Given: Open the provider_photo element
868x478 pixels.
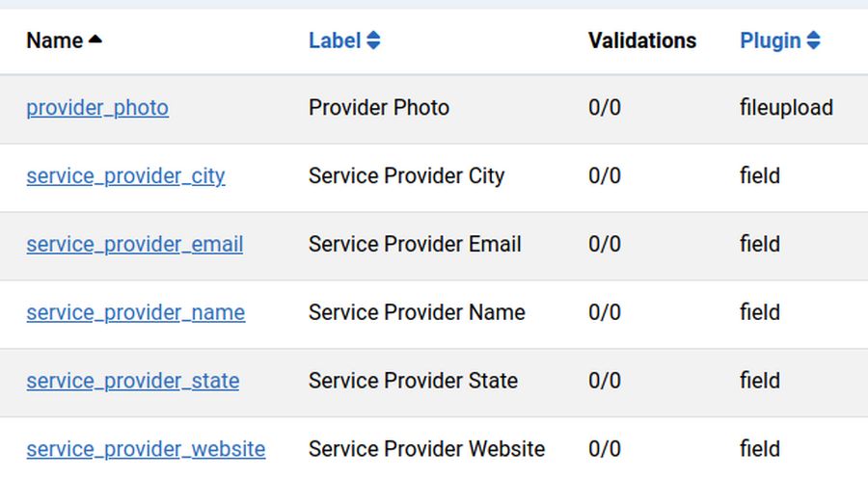Looking at the screenshot, I should point(97,108).
